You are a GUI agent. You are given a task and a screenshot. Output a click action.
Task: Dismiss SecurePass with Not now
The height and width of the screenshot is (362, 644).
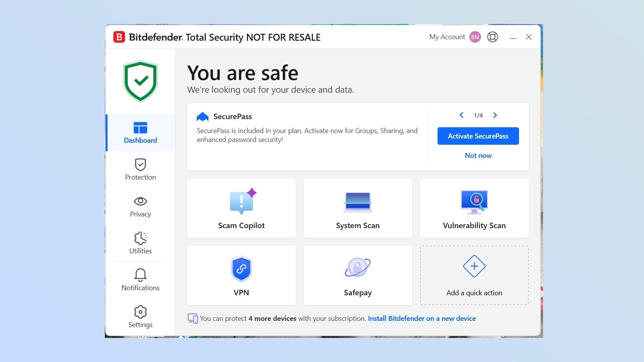[478, 155]
